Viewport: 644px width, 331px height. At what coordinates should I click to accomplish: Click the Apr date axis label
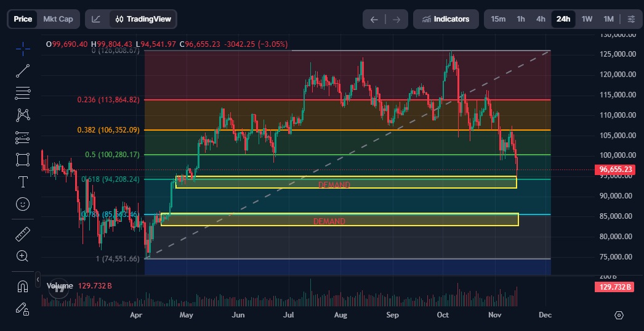pos(136,315)
